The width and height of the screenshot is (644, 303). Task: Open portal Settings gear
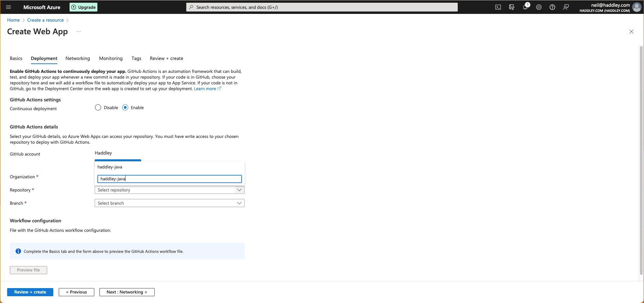click(539, 7)
